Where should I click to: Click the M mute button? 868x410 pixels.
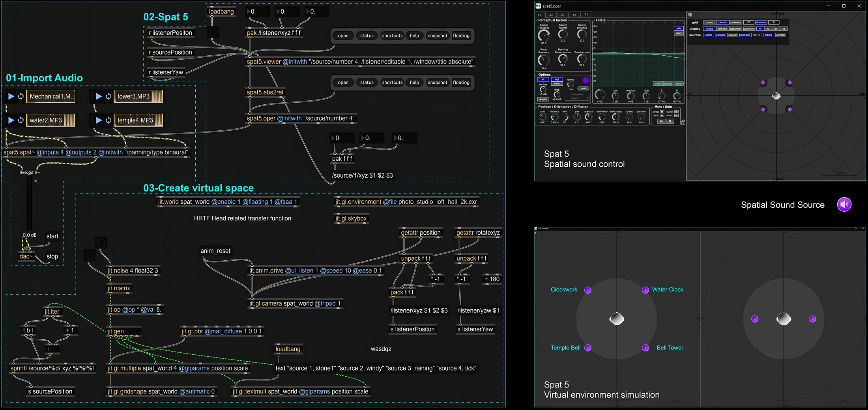click(661, 121)
